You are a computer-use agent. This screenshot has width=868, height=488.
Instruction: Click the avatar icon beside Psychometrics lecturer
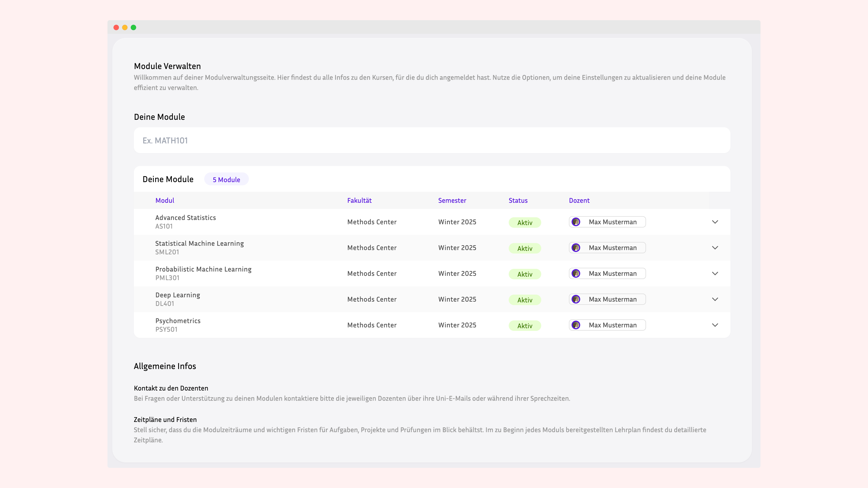576,325
